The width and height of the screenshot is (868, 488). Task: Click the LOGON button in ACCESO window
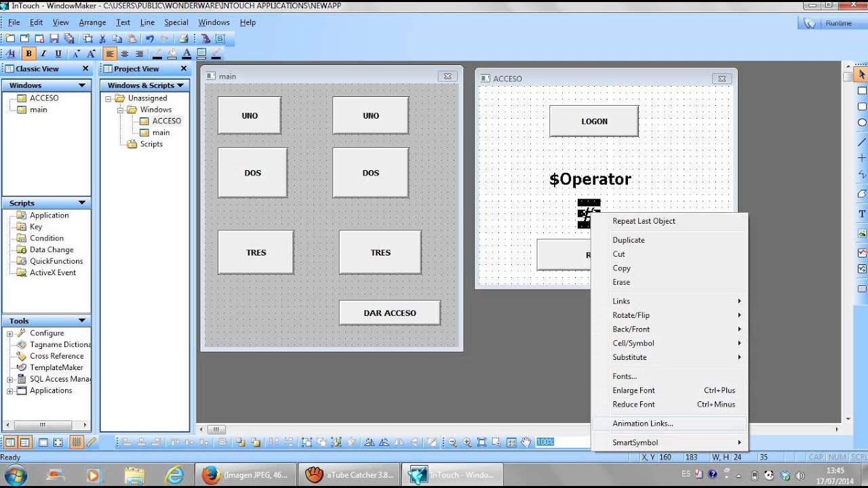(x=594, y=121)
